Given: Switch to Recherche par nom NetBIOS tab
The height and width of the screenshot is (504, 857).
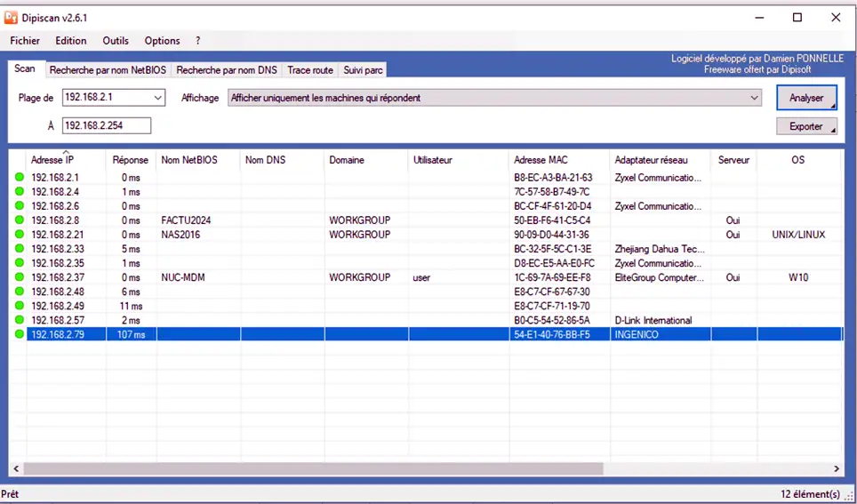Looking at the screenshot, I should [108, 70].
